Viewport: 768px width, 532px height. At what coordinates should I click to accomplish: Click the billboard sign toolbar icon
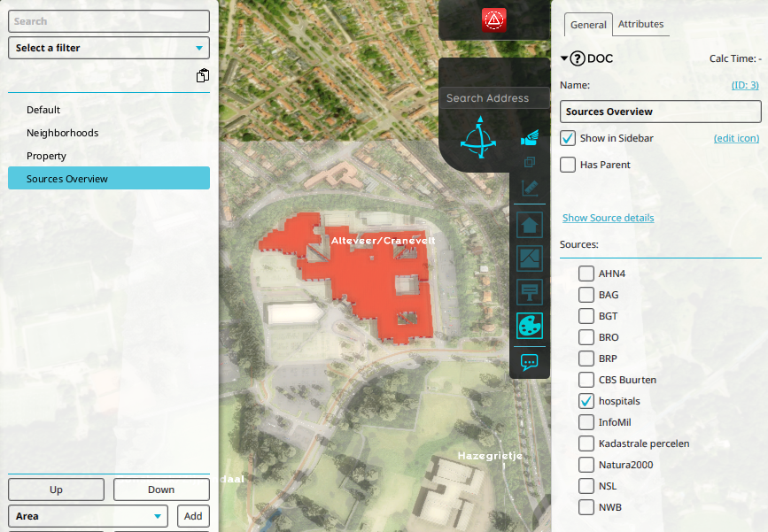(x=530, y=291)
